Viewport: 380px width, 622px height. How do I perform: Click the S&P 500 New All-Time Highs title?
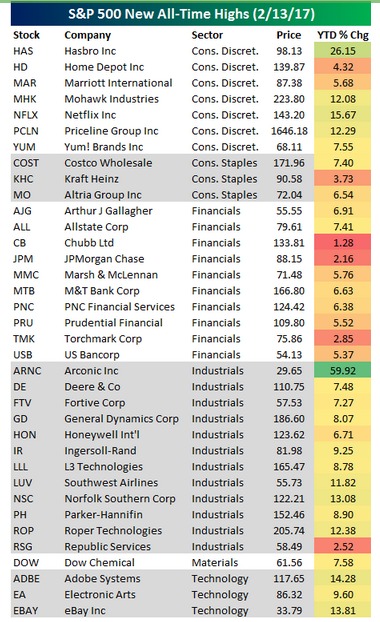(191, 14)
